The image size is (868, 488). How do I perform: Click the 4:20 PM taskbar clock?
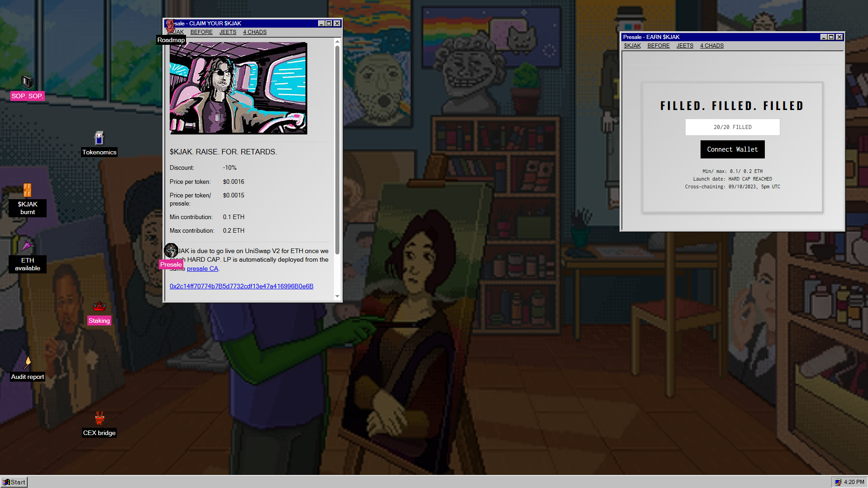click(x=854, y=482)
